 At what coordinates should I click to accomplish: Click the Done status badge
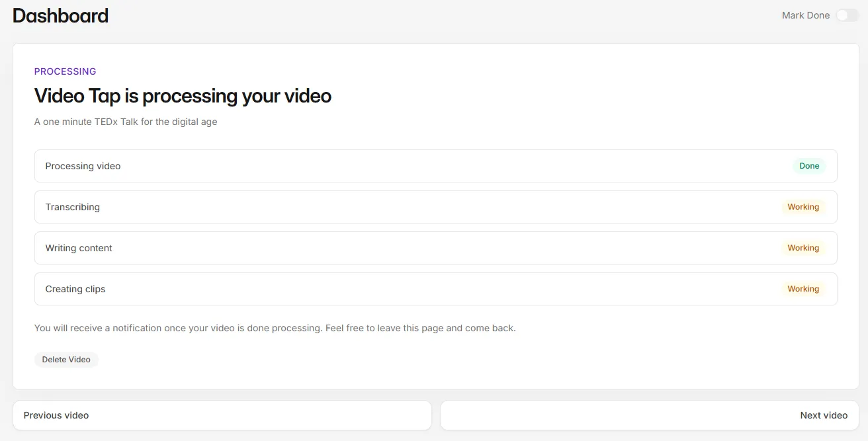[809, 166]
